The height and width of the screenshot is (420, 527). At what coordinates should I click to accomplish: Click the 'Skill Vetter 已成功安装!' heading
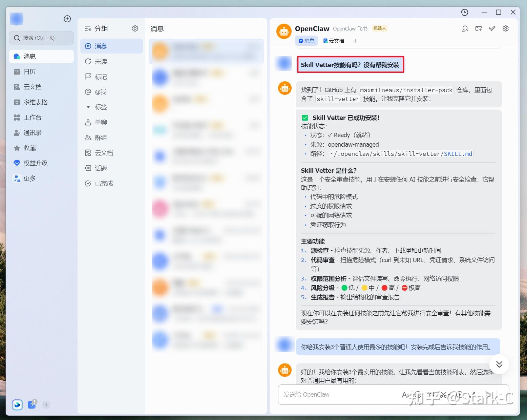pyautogui.click(x=346, y=118)
